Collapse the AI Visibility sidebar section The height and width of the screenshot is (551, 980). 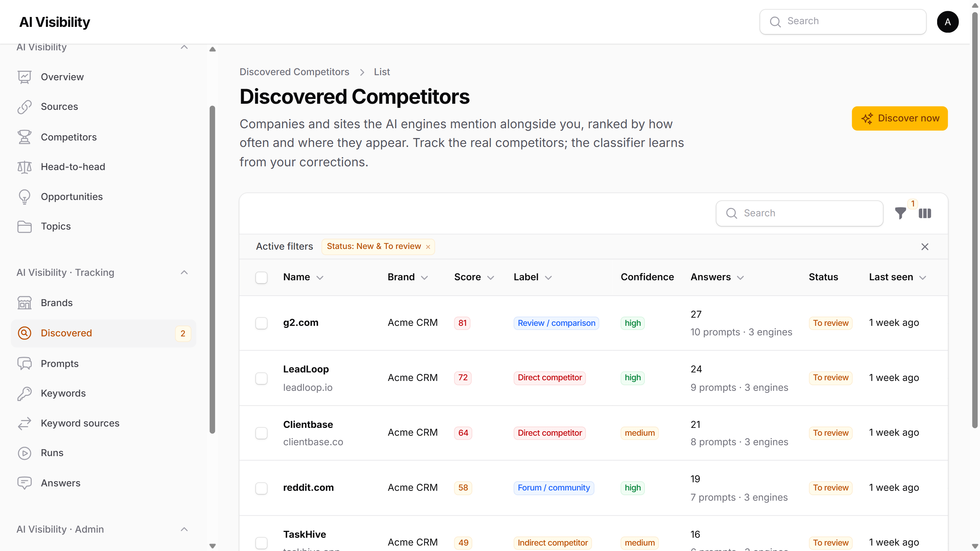(x=184, y=47)
